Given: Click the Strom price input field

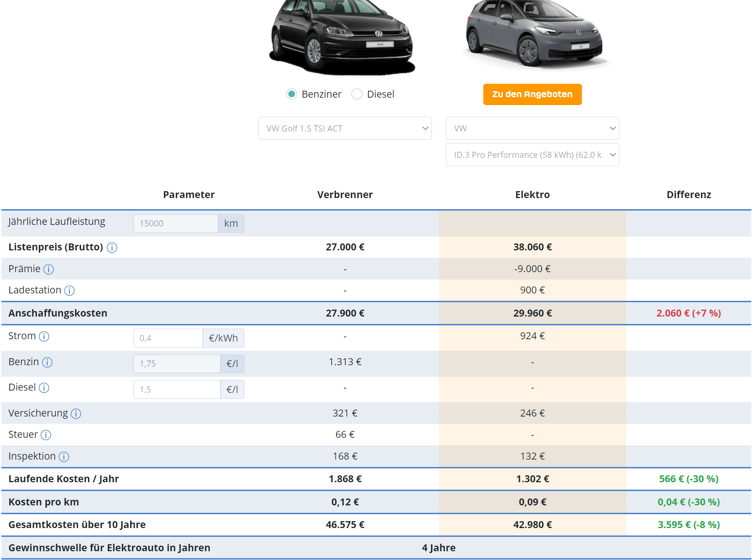Looking at the screenshot, I should point(168,338).
